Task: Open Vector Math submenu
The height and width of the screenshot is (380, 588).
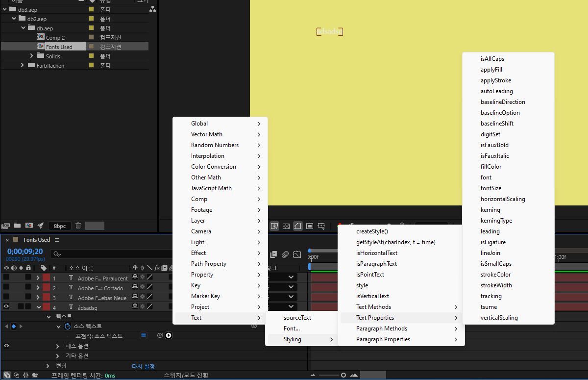Action: click(x=220, y=134)
